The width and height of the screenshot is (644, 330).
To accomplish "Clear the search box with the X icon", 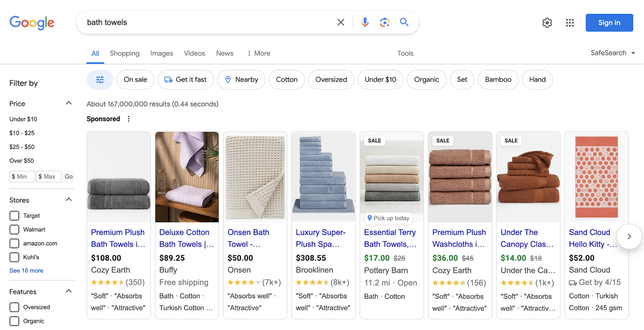I will [341, 23].
